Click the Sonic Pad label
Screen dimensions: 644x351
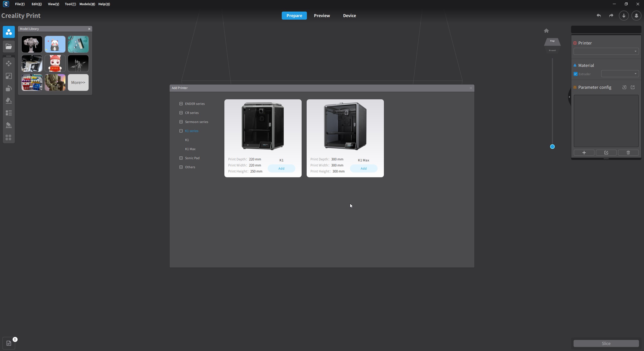[x=192, y=158]
